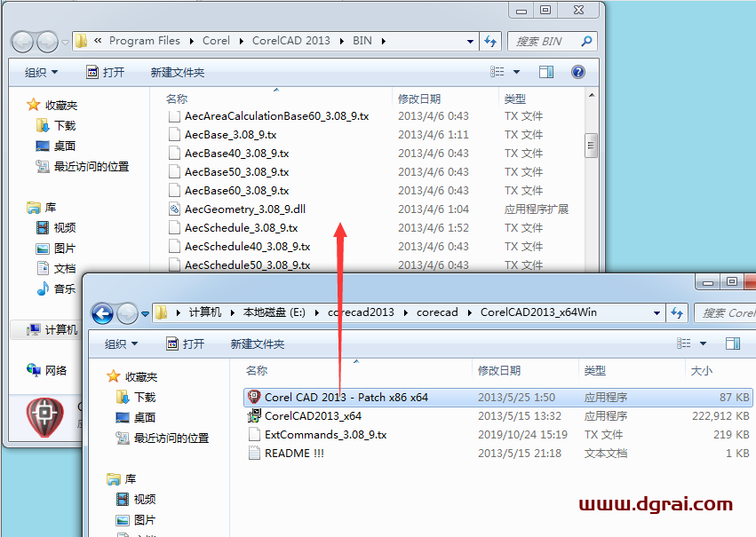This screenshot has height=537, width=756.
Task: Select the README !!! text document icon
Action: pos(253,454)
